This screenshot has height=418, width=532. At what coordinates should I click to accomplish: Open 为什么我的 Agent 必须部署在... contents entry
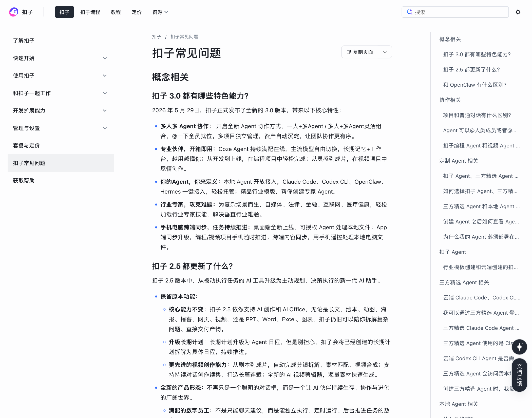tap(481, 237)
